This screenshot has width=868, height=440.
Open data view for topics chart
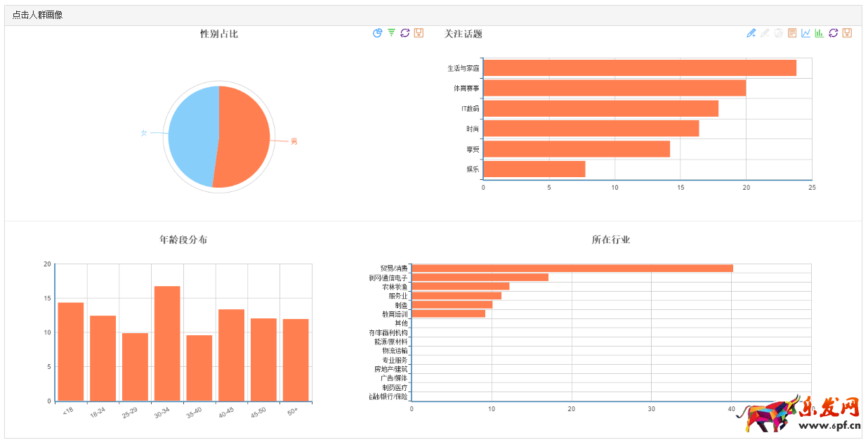click(792, 33)
